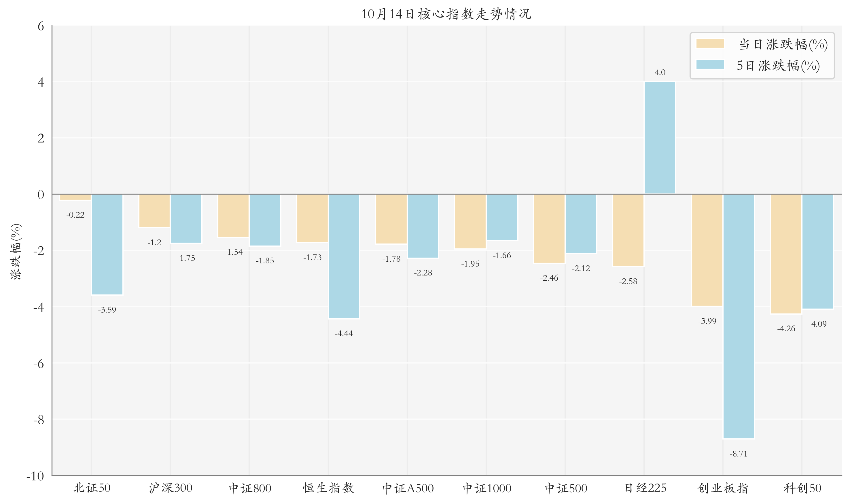Image resolution: width=850 pixels, height=504 pixels.
Task: Click the y-axis tick label -10
Action: [x=35, y=476]
